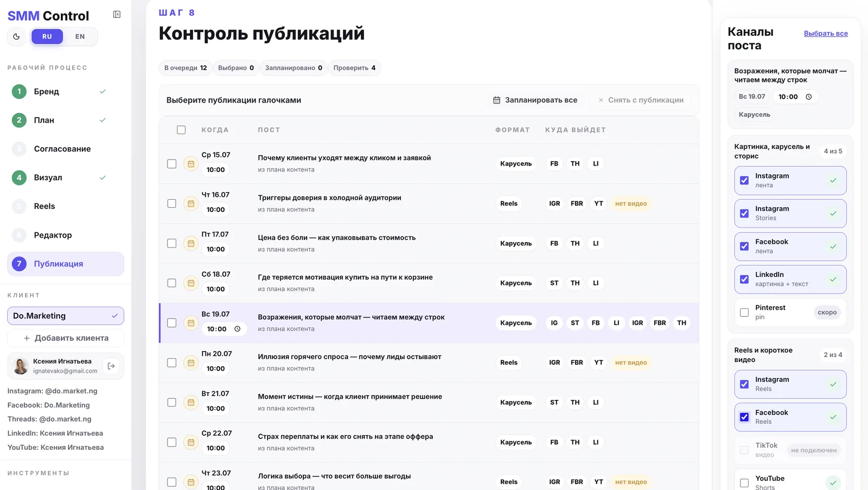Click the calendar icon for Вт 21.07 row
Viewport: 868px width, 490px height.
click(x=191, y=402)
